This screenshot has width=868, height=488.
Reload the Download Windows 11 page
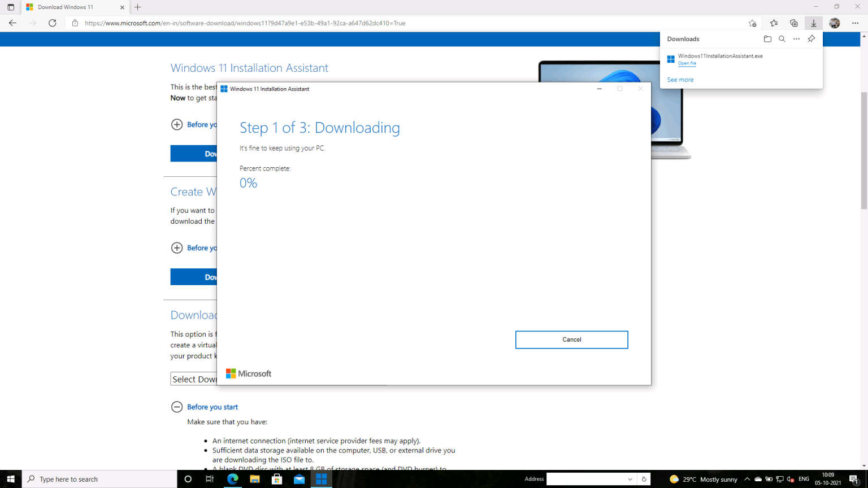pos(53,23)
